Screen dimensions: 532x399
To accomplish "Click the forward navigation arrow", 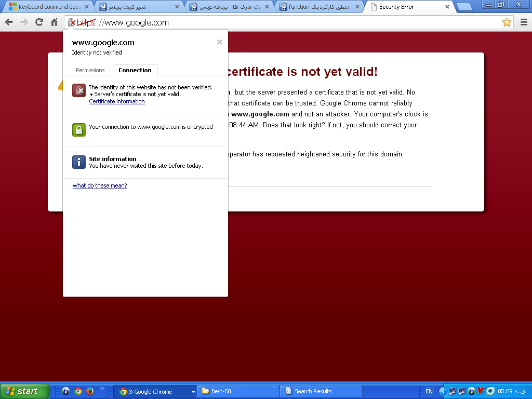I will (x=24, y=22).
